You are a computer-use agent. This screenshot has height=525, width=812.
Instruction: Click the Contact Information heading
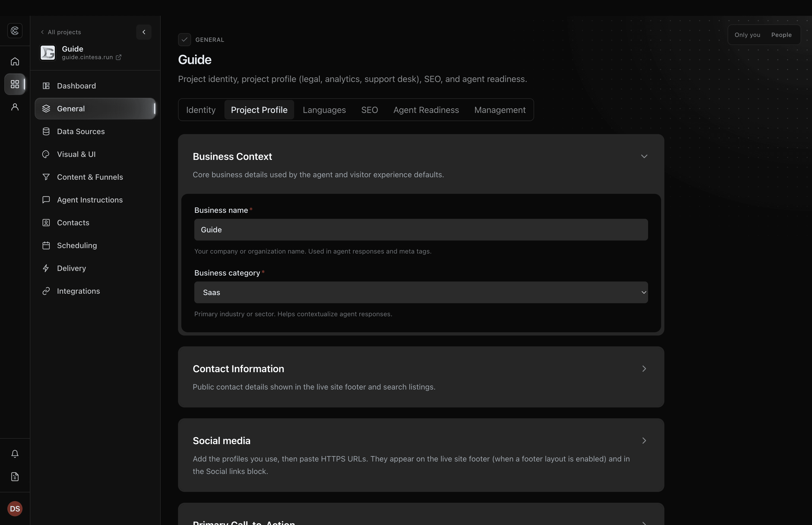coord(238,369)
